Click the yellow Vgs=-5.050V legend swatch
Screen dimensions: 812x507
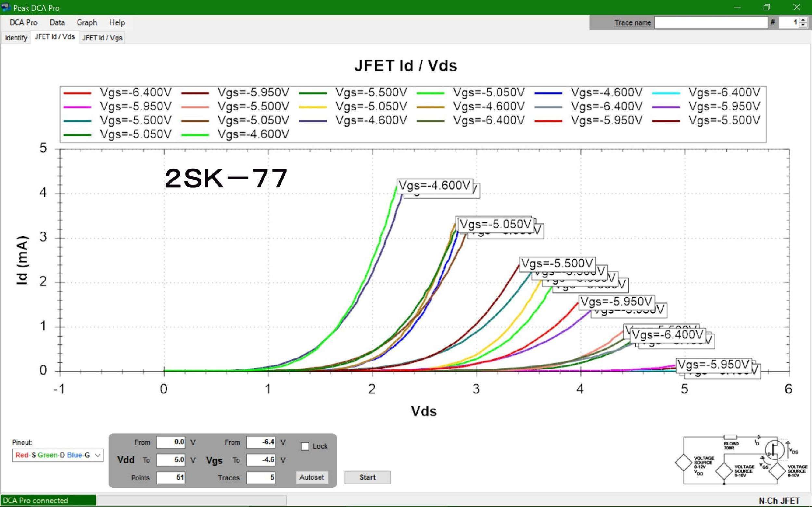(313, 107)
